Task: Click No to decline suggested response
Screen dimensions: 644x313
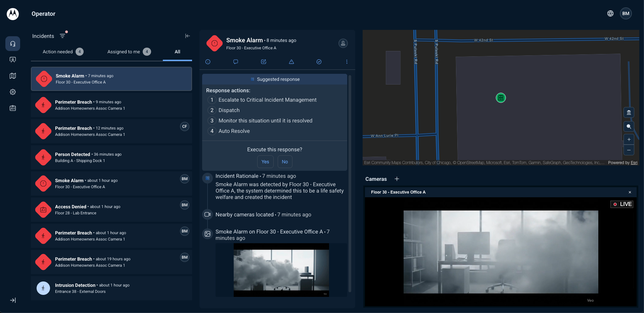Action: (x=285, y=162)
